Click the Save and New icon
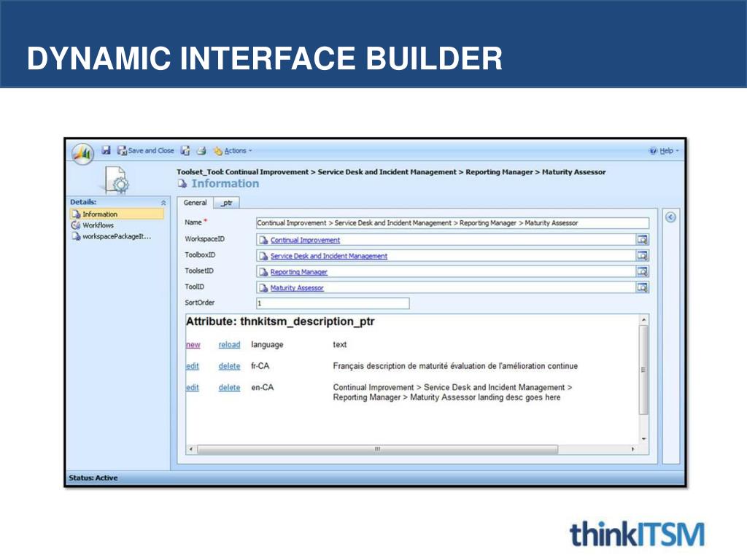The height and width of the screenshot is (560, 747). click(x=185, y=150)
